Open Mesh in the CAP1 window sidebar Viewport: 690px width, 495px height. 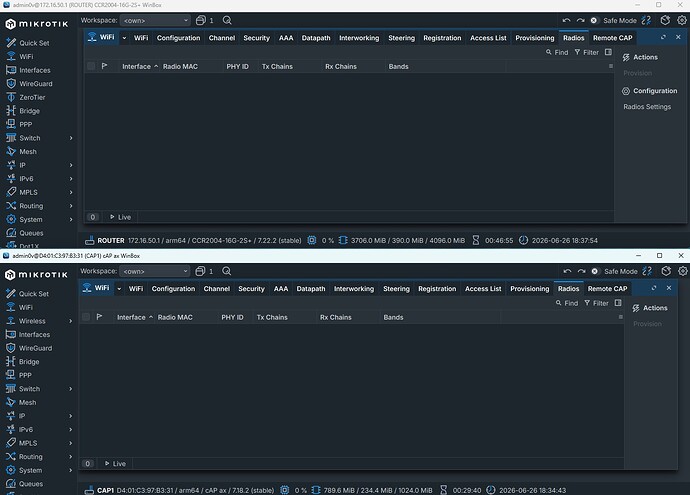coord(21,402)
